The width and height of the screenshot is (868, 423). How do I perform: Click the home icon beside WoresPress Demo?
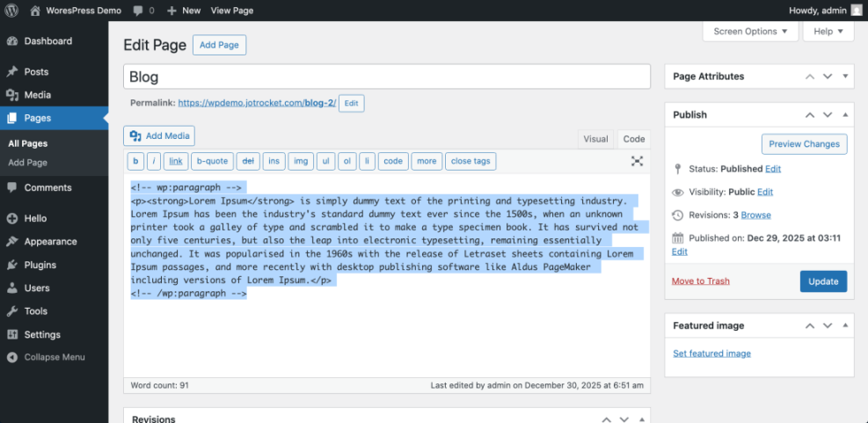point(35,10)
